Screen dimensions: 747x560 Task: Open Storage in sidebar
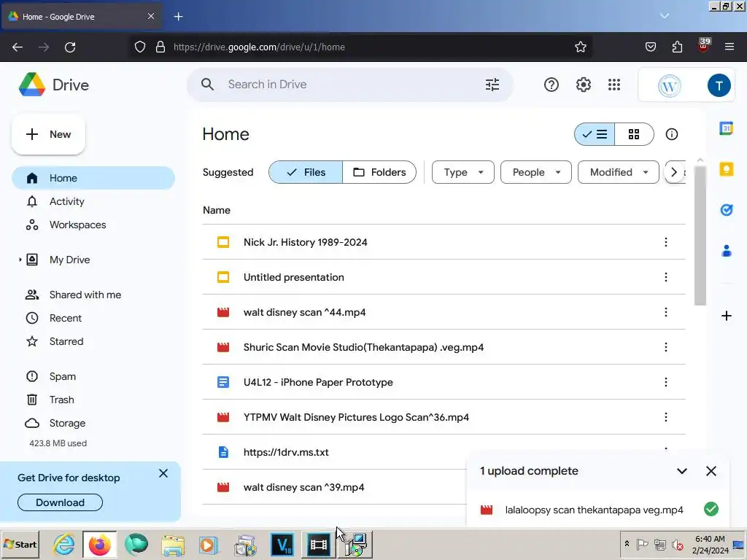(x=93, y=423)
